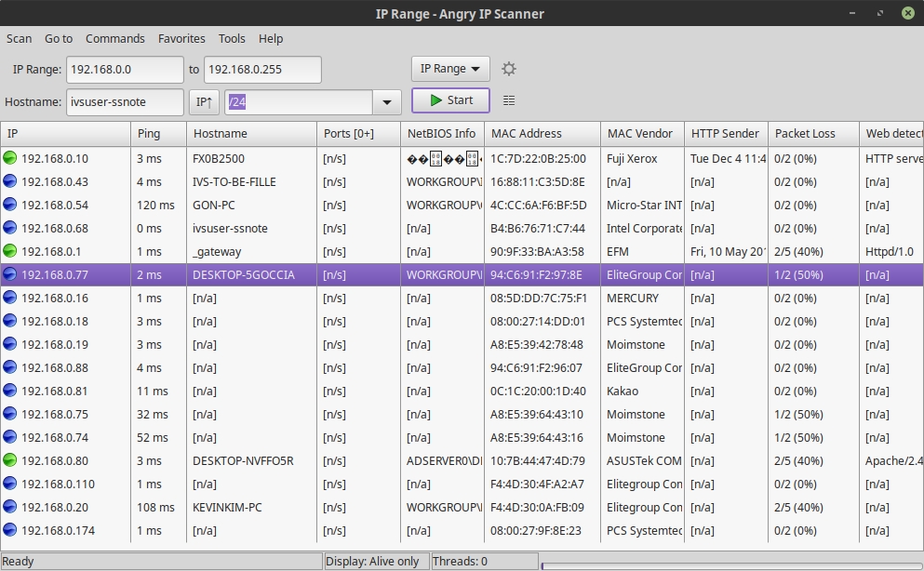This screenshot has height=571, width=924.
Task: Click blue status icon for 192.168.0.20
Action: (x=10, y=508)
